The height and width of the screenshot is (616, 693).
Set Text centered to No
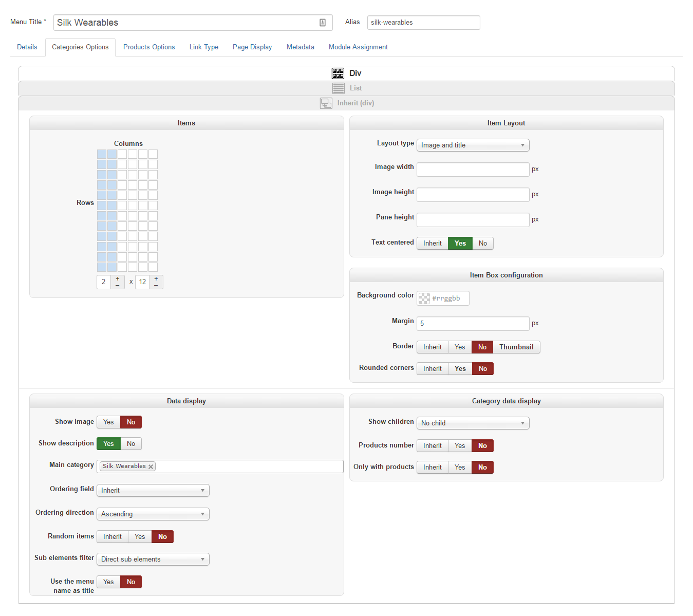(483, 244)
